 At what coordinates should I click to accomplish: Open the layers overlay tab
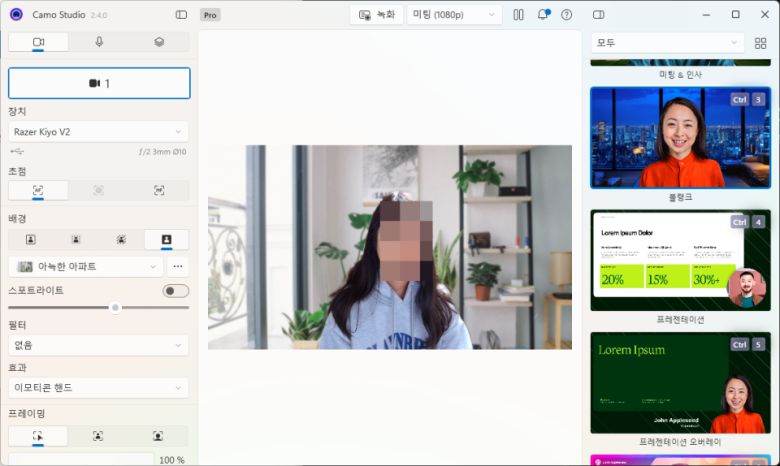pyautogui.click(x=159, y=42)
